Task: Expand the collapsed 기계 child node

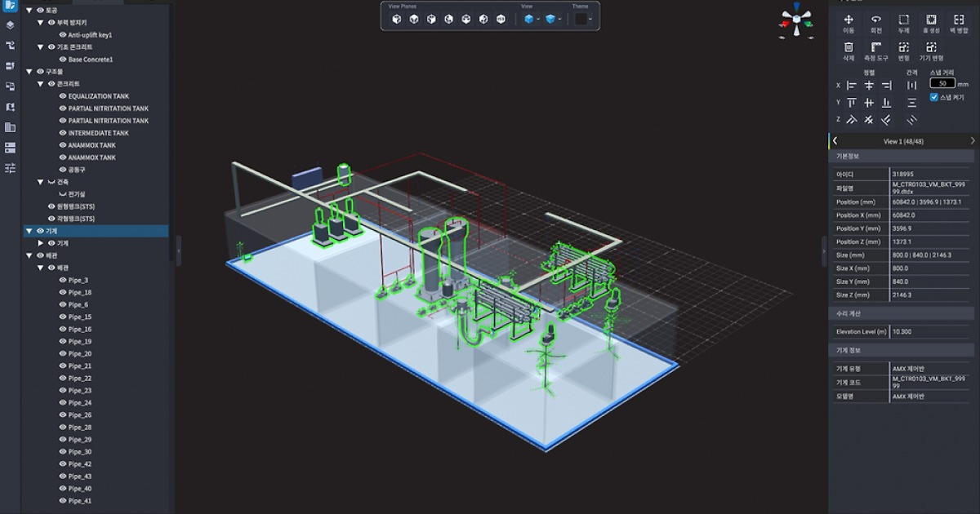Action: [x=40, y=243]
